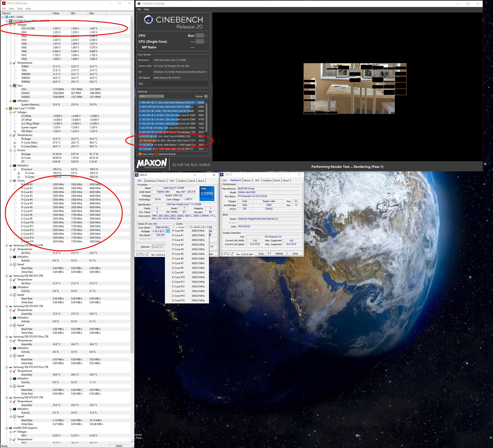This screenshot has width=493, height=448.
Task: Click the Cinebench sphere logo beside CINEBENCH heading
Action: pyautogui.click(x=148, y=20)
